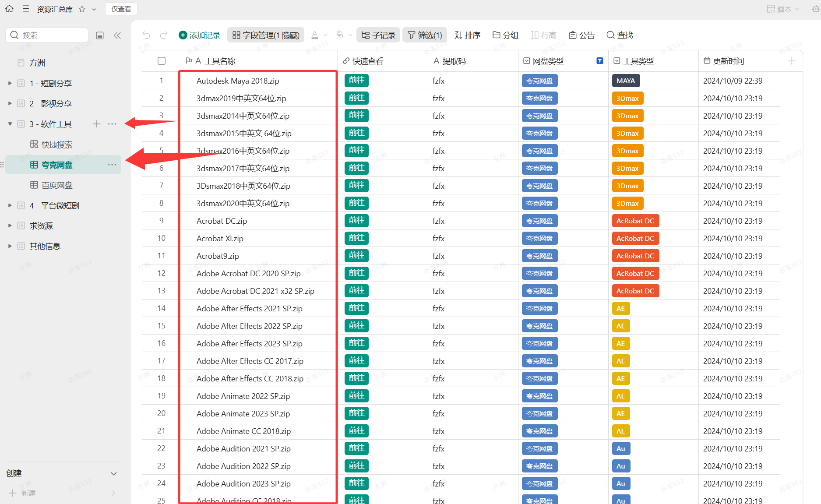
Task: Open the 快捷搜索 view
Action: tap(57, 145)
